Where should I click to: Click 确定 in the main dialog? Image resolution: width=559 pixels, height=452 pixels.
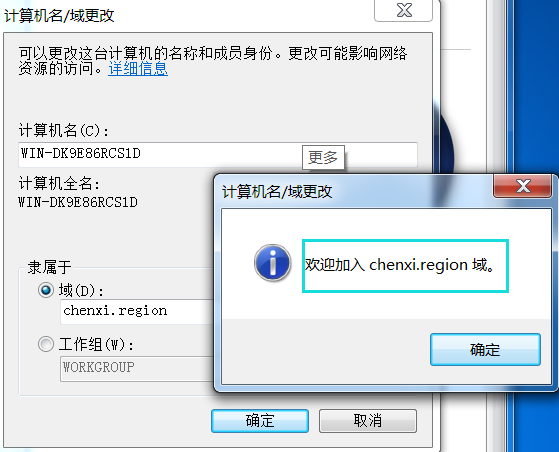click(x=260, y=421)
